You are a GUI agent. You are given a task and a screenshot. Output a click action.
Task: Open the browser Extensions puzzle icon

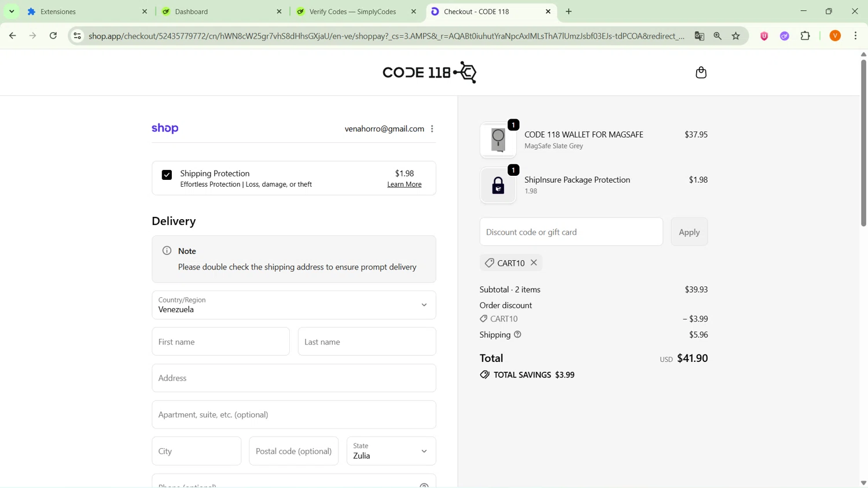coord(805,36)
